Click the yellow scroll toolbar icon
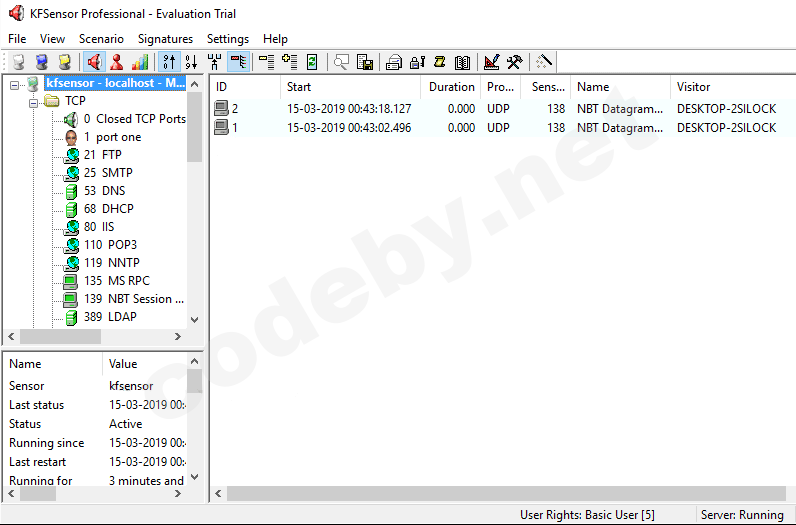 tap(440, 62)
